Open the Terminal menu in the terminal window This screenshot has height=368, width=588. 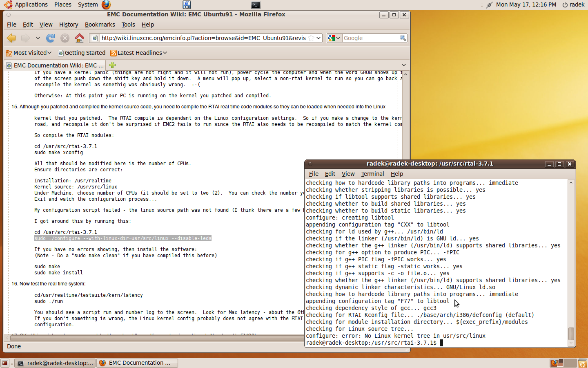coord(372,174)
